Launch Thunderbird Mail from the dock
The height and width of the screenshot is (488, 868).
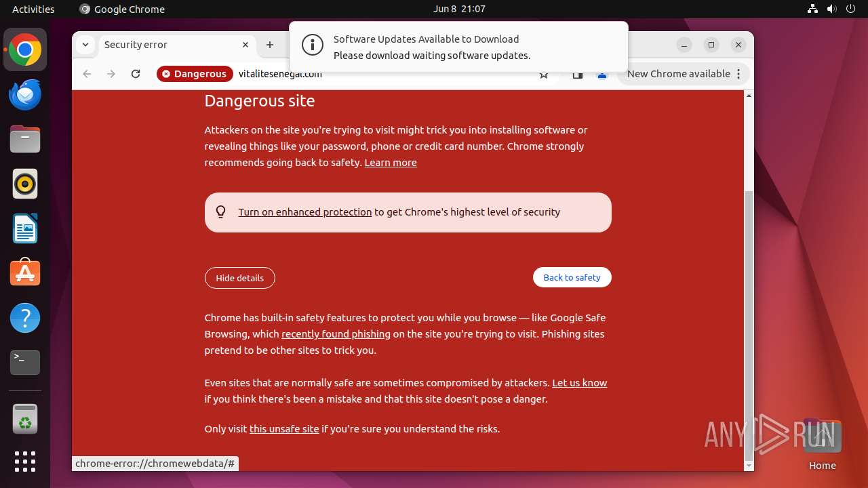point(25,95)
